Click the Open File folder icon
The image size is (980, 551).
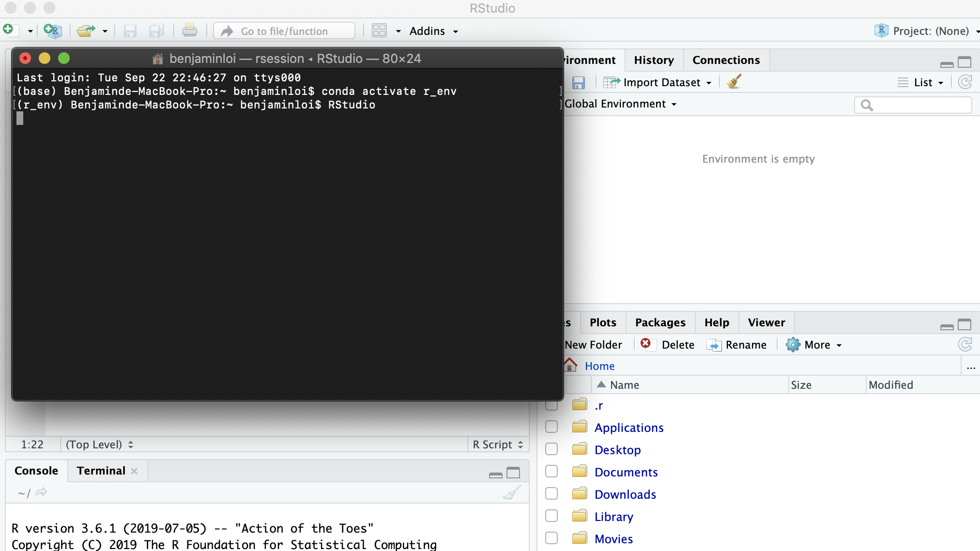click(86, 31)
